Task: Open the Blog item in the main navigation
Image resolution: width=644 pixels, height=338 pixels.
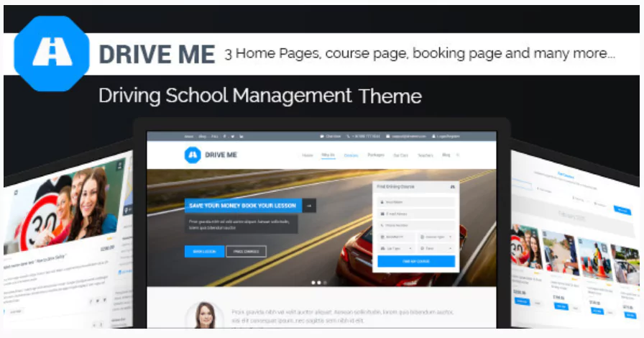Action: (x=446, y=155)
